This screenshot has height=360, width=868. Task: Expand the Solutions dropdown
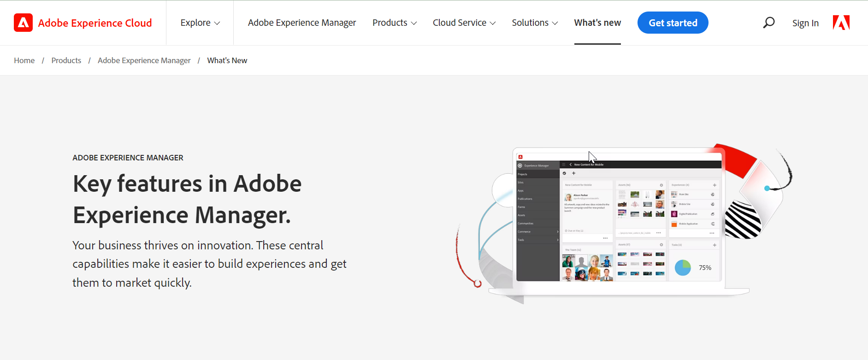point(535,23)
